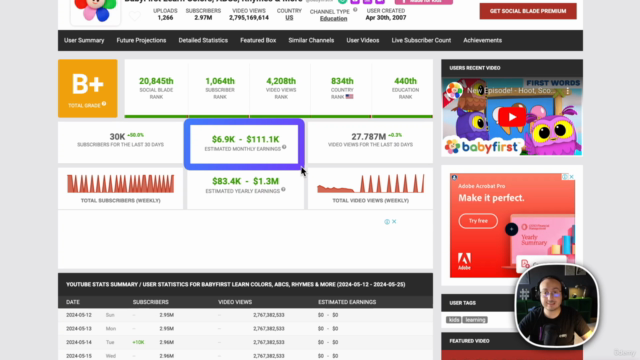The image size is (640, 360).
Task: Select the 2024-05-12 date row
Action: pos(245,315)
